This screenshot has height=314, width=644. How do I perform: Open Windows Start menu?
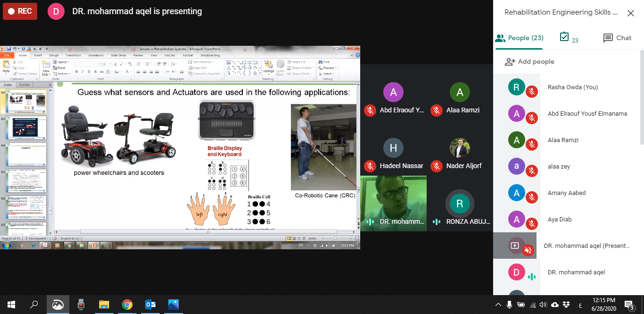11,305
